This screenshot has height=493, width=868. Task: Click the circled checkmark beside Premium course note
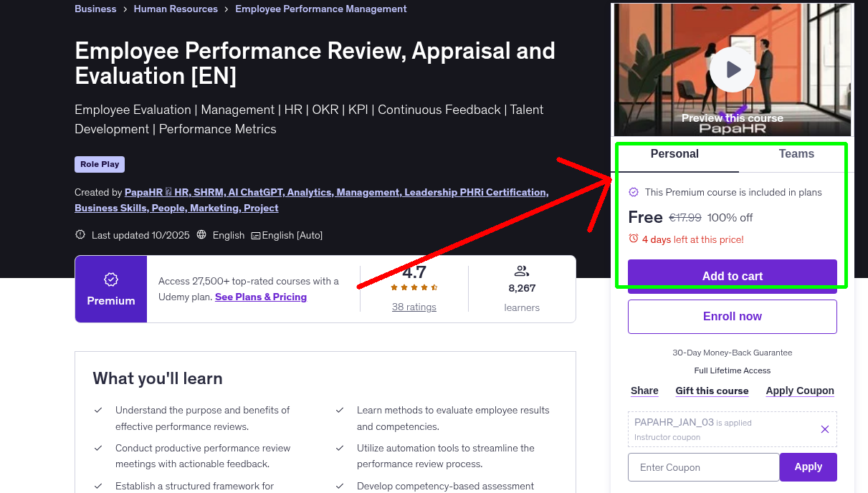634,192
